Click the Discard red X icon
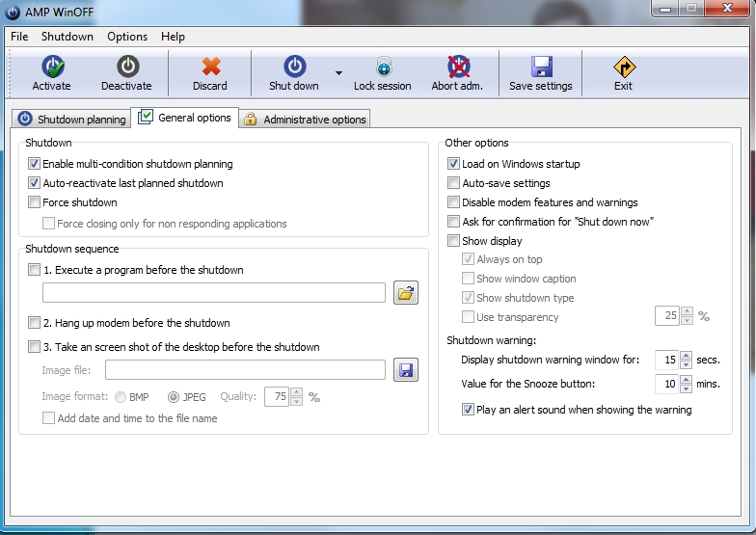756x535 pixels. (211, 67)
